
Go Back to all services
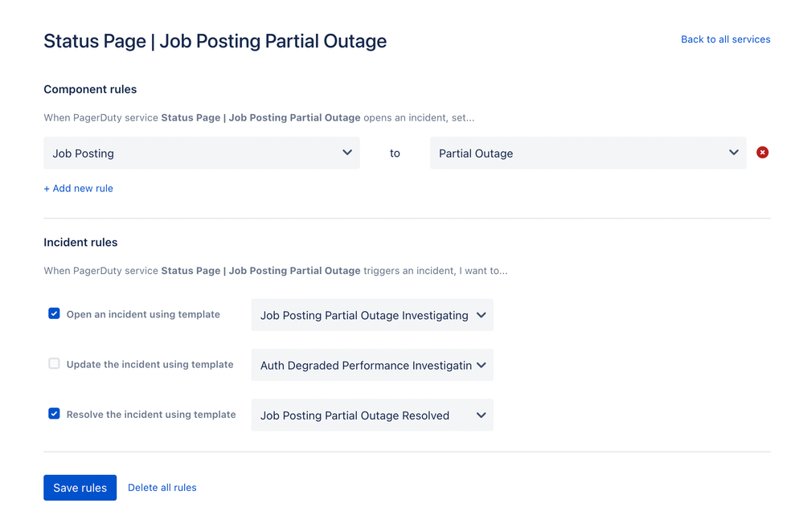click(x=726, y=39)
